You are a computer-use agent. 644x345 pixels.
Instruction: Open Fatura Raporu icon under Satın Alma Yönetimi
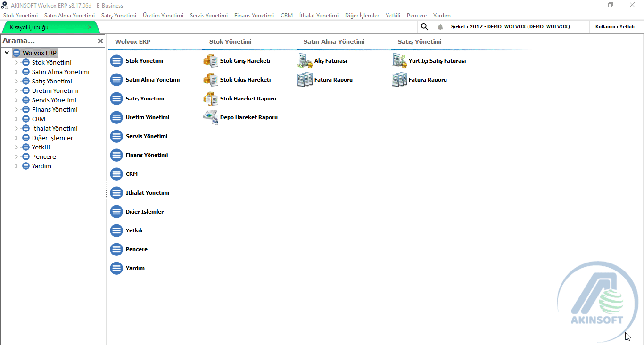point(305,80)
